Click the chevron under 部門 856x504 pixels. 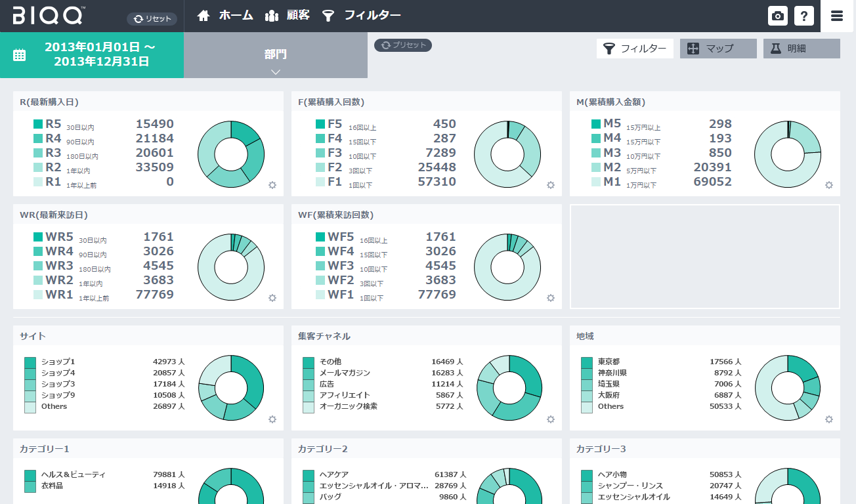point(276,72)
